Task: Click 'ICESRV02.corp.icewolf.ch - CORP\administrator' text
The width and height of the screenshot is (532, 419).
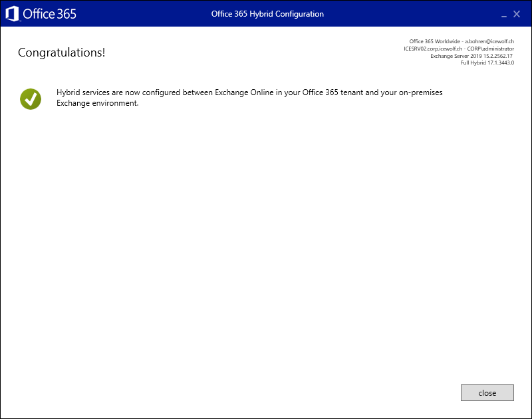Action: [459, 49]
